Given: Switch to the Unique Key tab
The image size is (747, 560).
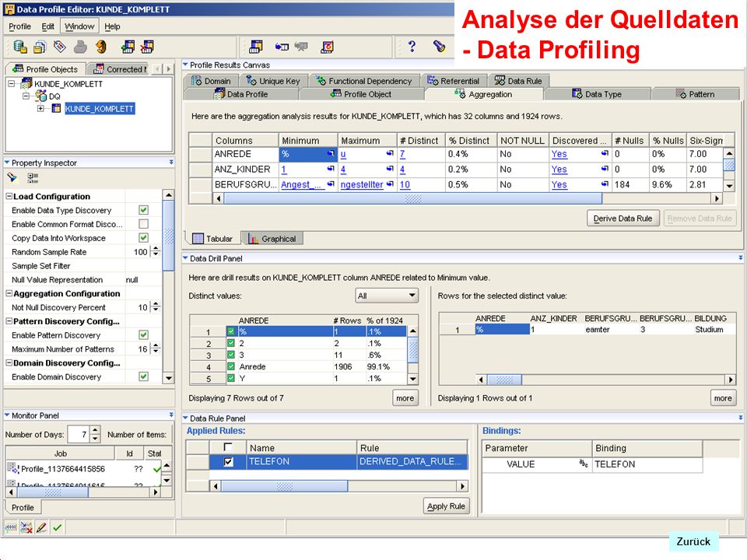Looking at the screenshot, I should (x=273, y=81).
